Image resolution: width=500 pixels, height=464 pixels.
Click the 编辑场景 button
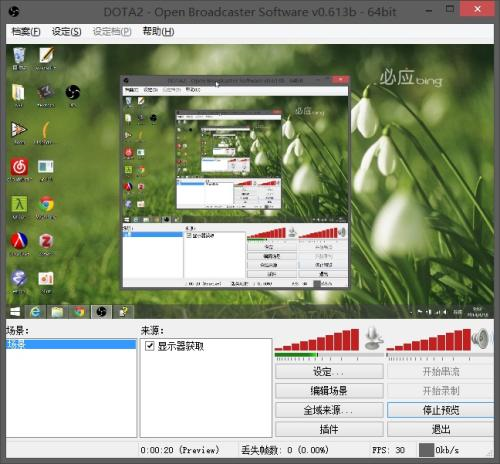click(329, 391)
